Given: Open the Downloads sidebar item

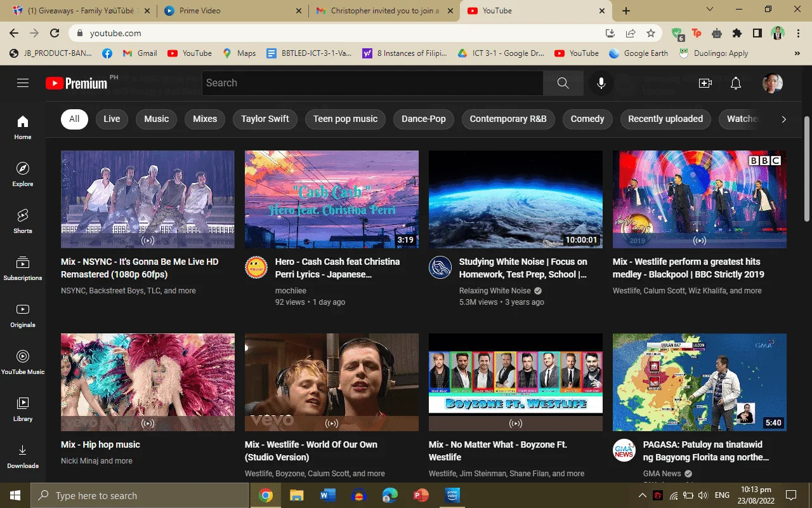Looking at the screenshot, I should tap(23, 456).
